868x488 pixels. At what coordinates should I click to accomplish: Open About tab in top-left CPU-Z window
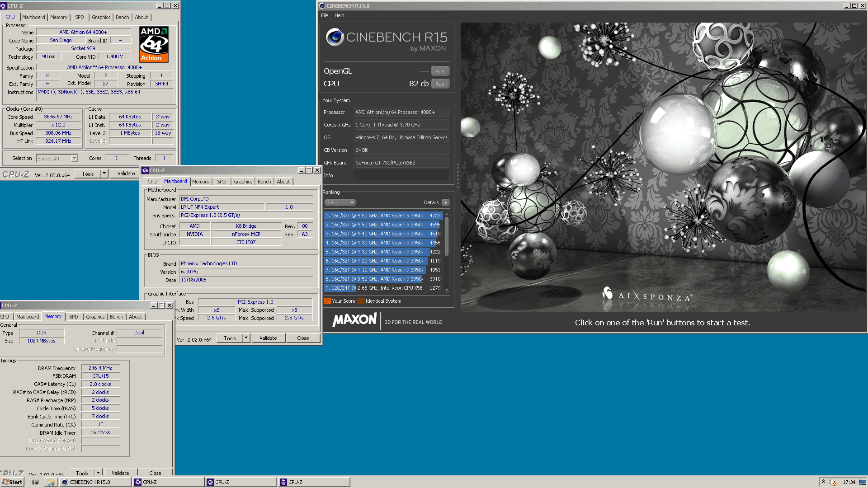click(x=142, y=17)
